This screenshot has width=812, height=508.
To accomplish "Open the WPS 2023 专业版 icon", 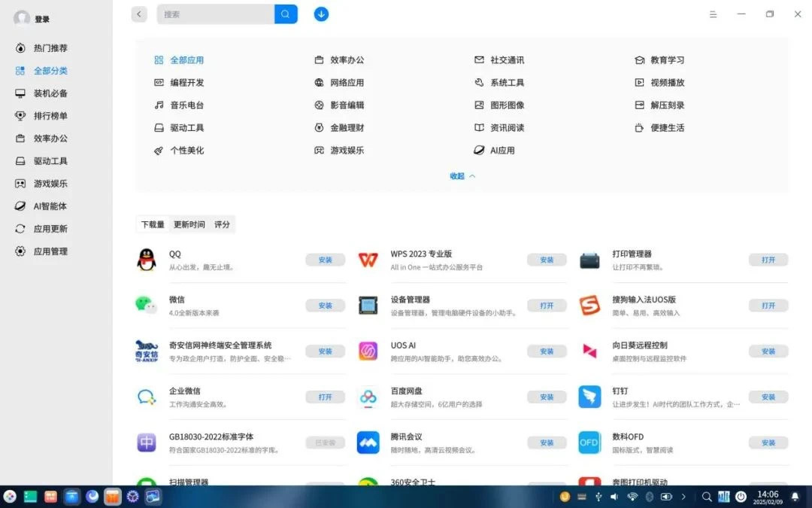I will point(368,260).
